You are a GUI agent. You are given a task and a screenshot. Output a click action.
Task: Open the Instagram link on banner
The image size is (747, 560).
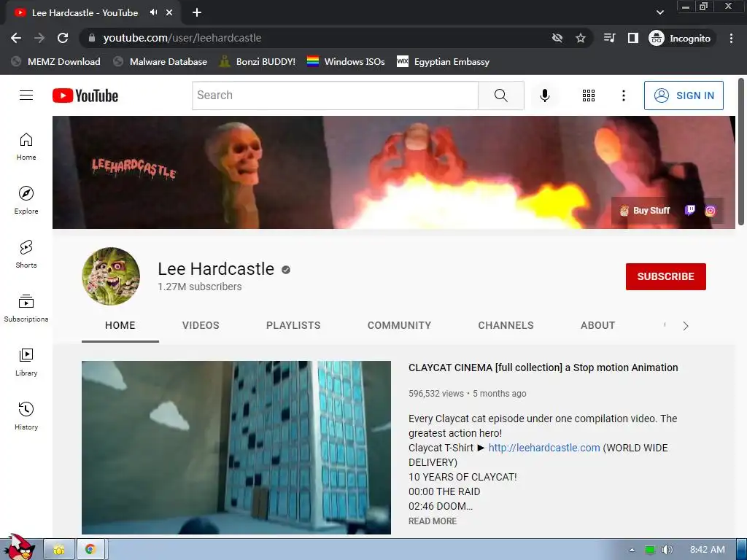tap(710, 211)
